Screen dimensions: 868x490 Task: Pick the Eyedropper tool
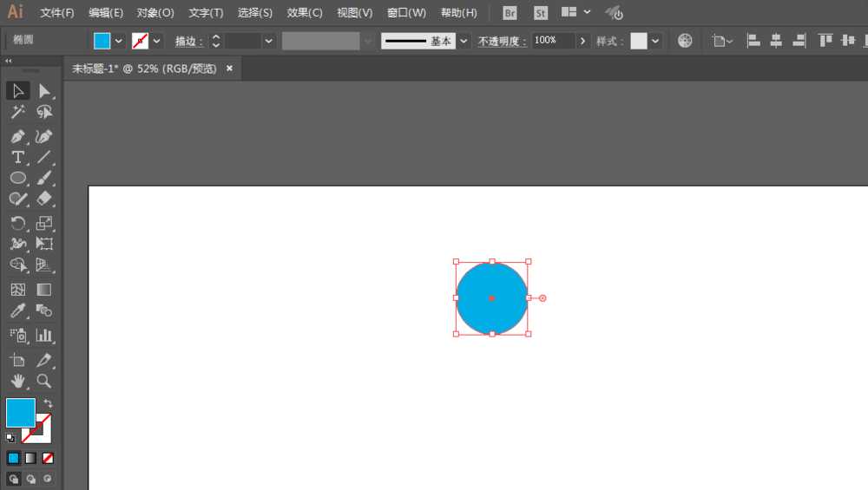[17, 310]
